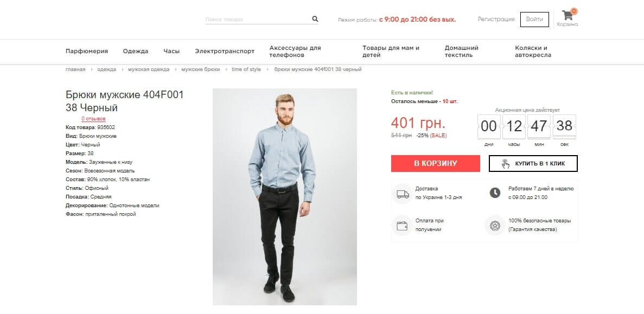Select the Часы menu item
The width and height of the screenshot is (644, 314).
pyautogui.click(x=171, y=52)
